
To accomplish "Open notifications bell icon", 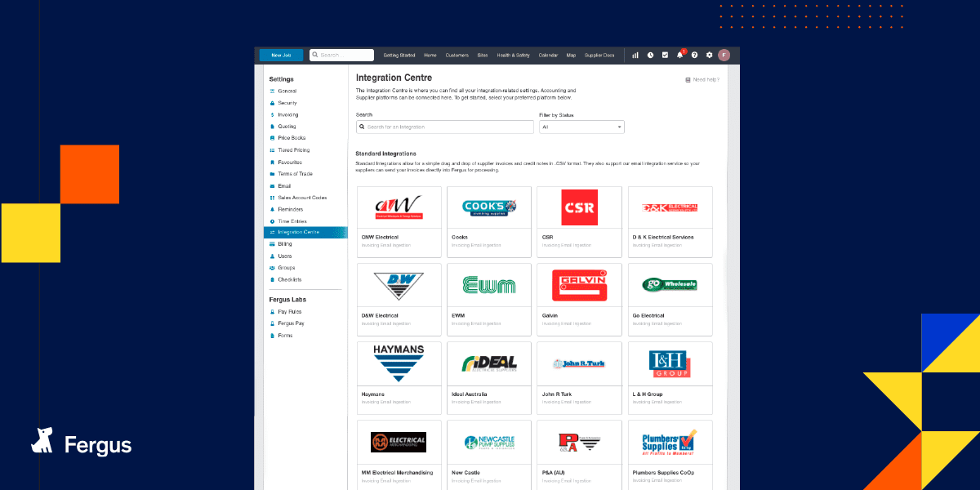I will pyautogui.click(x=679, y=55).
